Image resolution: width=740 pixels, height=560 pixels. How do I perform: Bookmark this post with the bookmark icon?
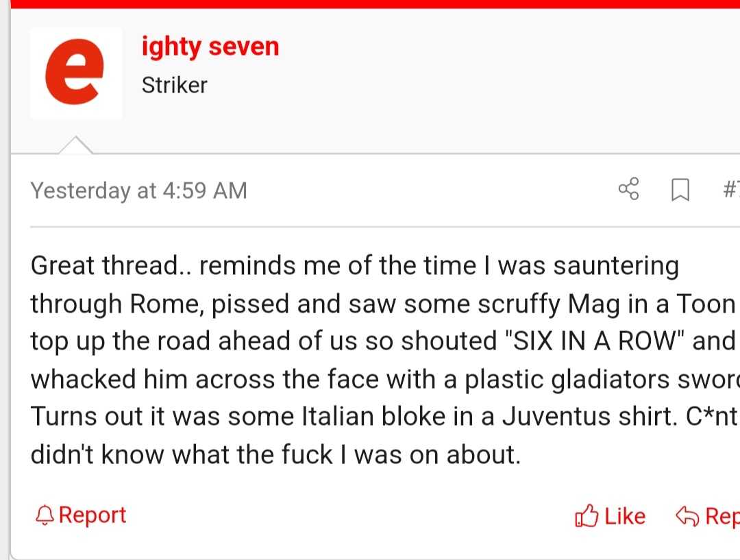pos(680,190)
